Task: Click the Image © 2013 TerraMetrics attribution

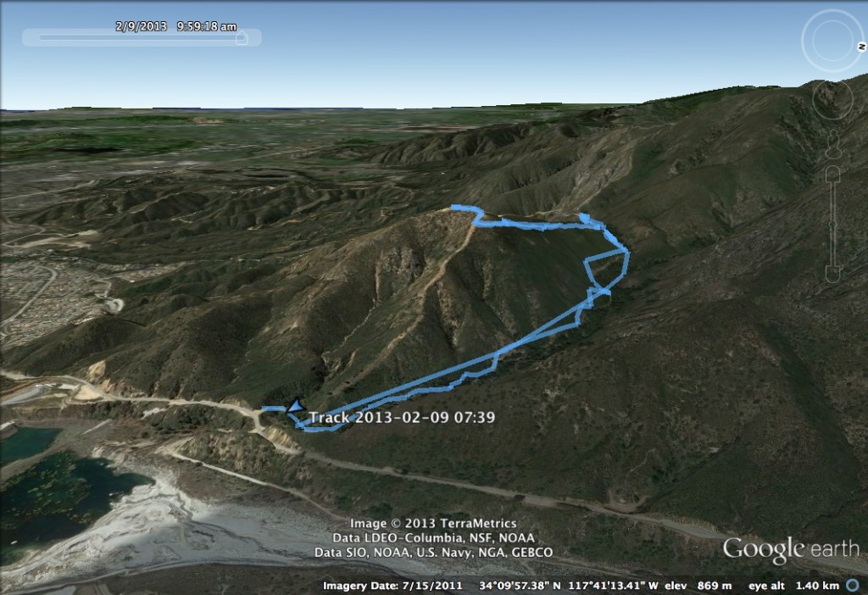Action: pyautogui.click(x=433, y=523)
